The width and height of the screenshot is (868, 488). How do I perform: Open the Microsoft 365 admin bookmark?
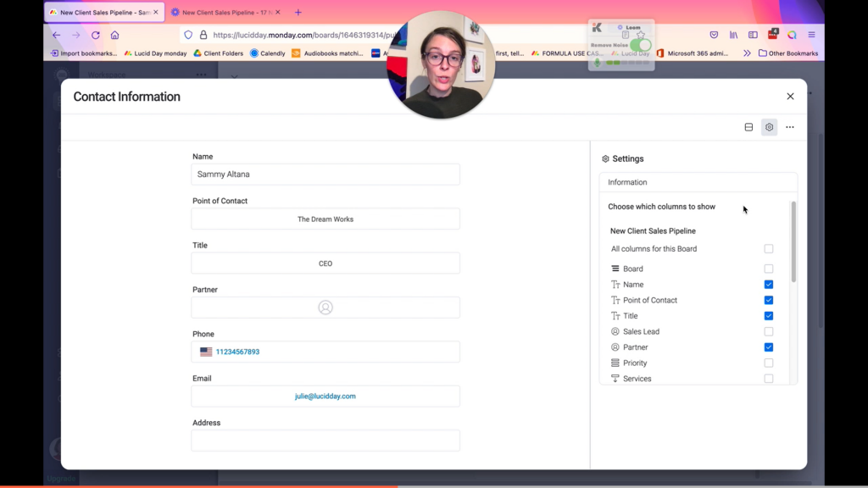[693, 53]
